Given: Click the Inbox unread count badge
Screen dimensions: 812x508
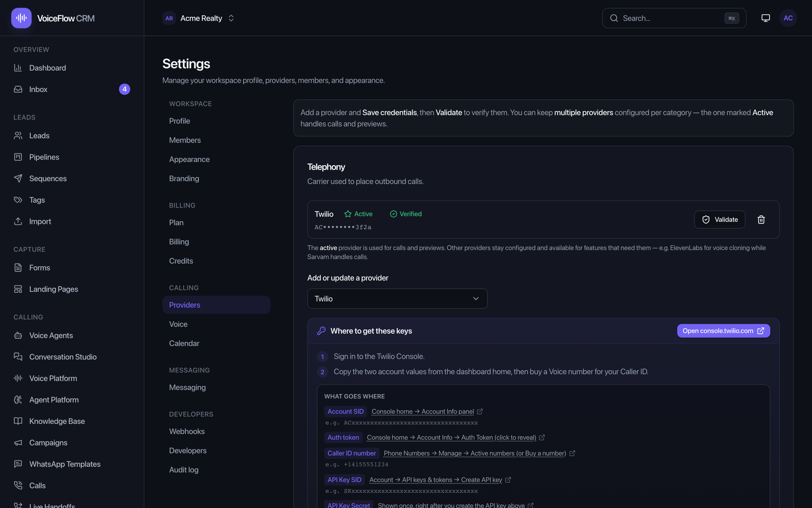Looking at the screenshot, I should tap(125, 89).
